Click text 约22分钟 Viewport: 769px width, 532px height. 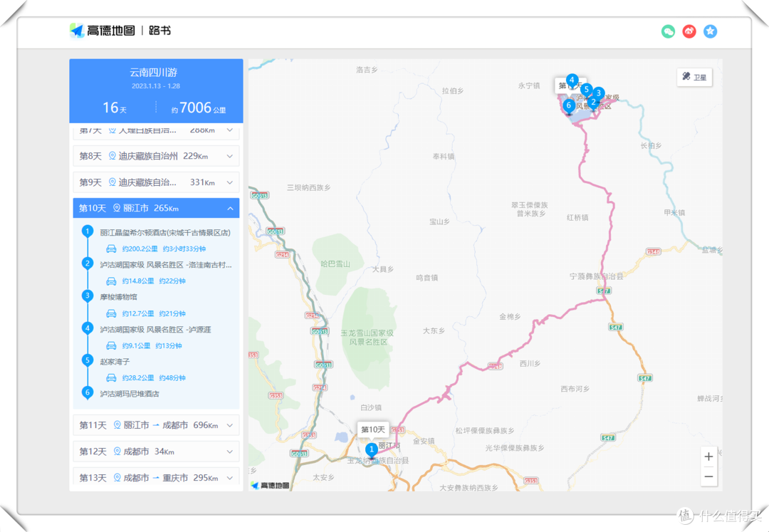[x=172, y=281]
